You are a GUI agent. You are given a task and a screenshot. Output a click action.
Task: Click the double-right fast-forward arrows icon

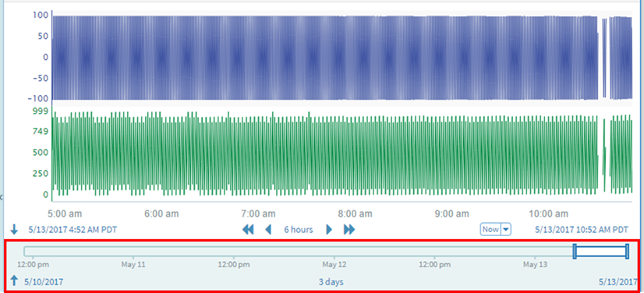(x=349, y=229)
